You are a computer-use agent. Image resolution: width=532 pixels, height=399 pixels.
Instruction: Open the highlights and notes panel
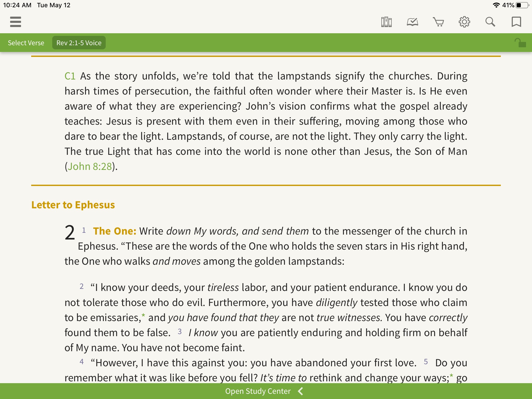tap(412, 22)
